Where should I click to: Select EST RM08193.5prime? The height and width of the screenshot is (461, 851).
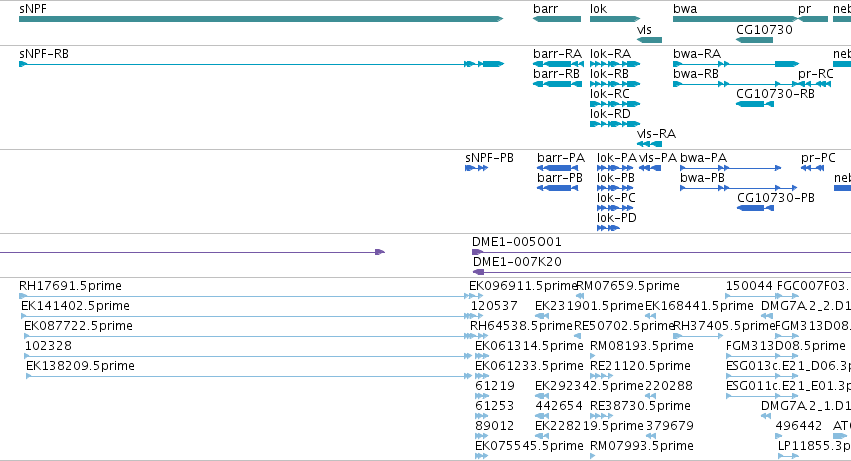[592, 356]
